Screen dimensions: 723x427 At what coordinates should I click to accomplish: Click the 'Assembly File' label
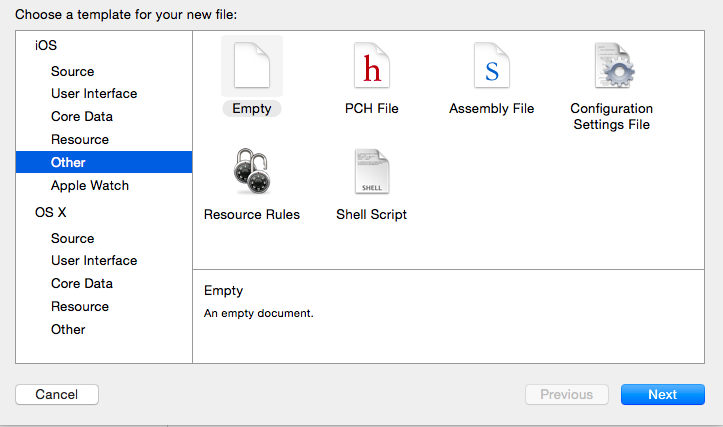pos(492,108)
